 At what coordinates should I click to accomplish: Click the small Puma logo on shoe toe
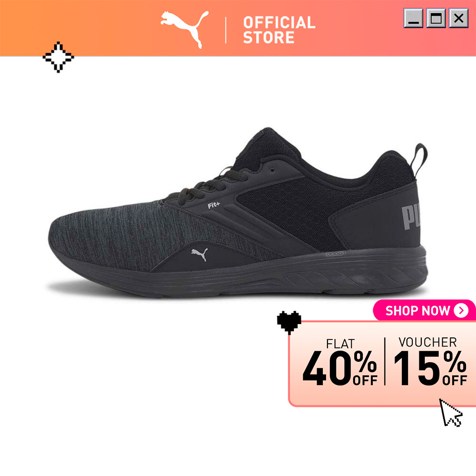(x=199, y=254)
